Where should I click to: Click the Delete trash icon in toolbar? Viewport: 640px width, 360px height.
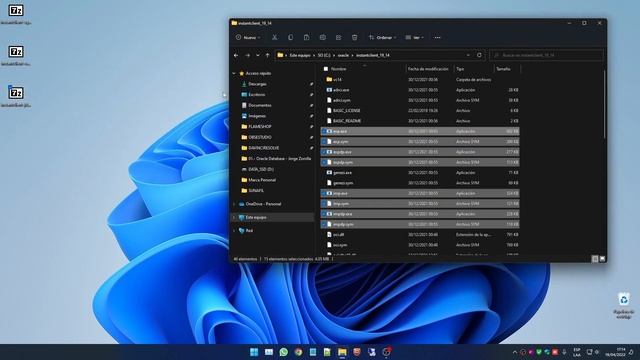point(354,37)
